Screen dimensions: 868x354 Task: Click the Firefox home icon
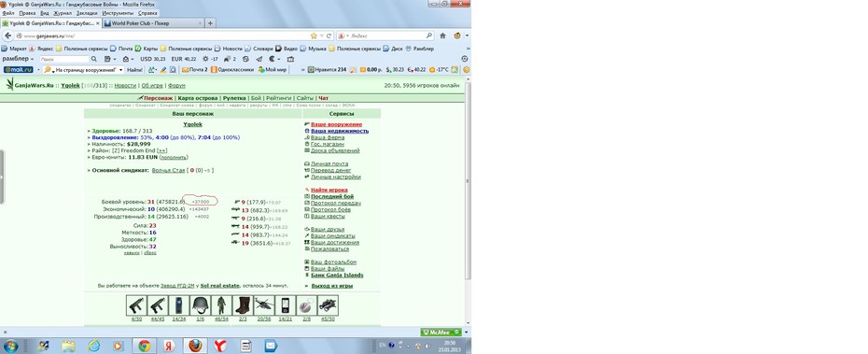(x=442, y=35)
